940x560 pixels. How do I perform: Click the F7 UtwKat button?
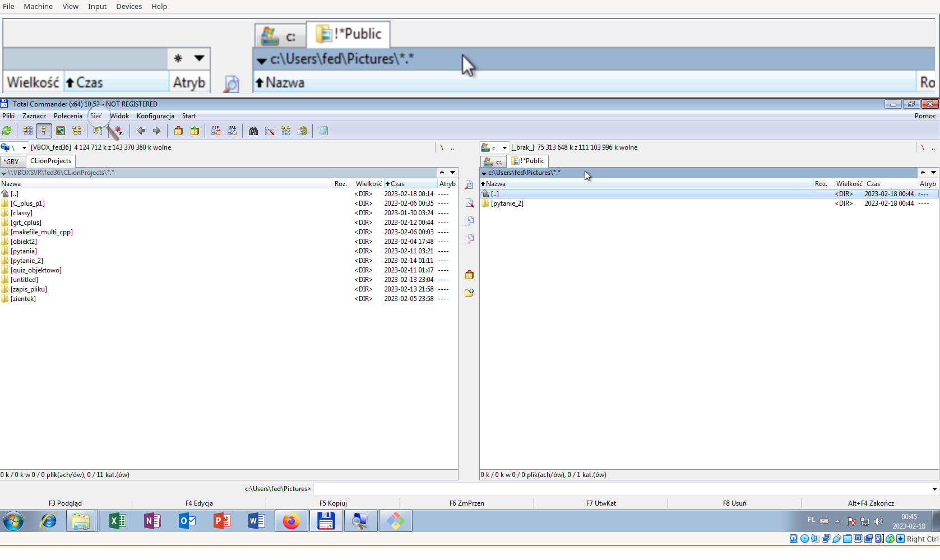click(601, 503)
